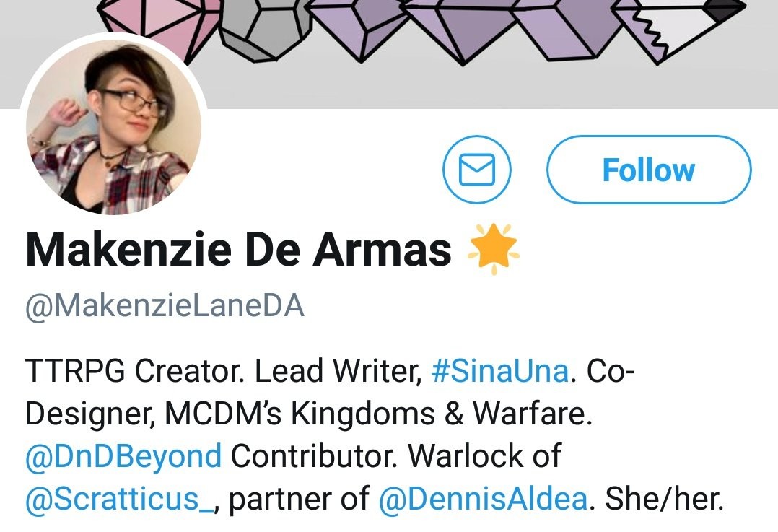778x532 pixels.
Task: Select the Makenzie De Armas display name
Action: (238, 250)
